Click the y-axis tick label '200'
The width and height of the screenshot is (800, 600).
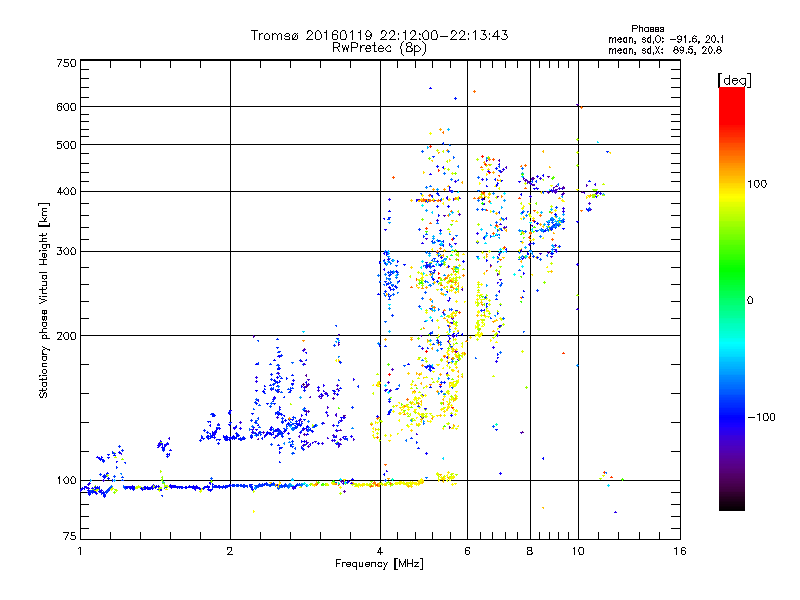[x=66, y=336]
